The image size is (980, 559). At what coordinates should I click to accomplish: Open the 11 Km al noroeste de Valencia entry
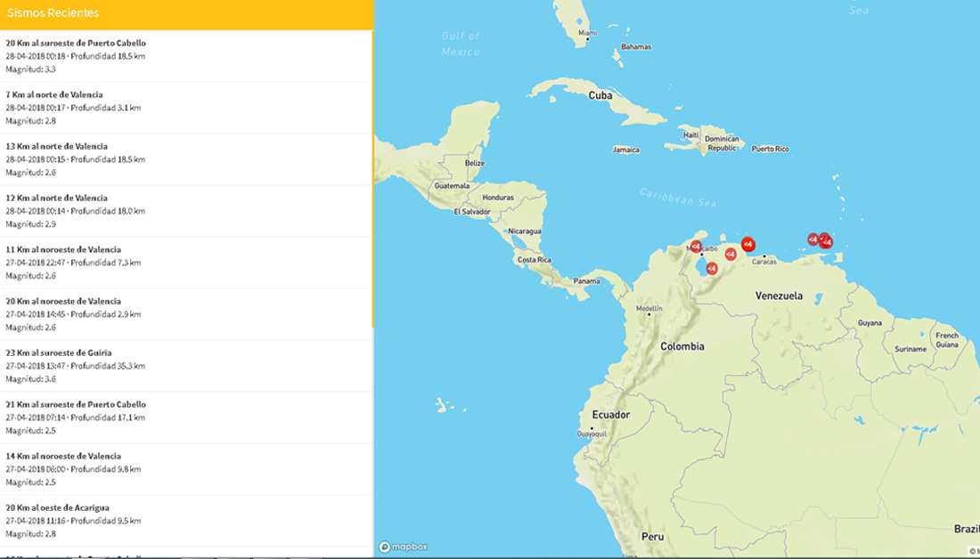pyautogui.click(x=186, y=263)
